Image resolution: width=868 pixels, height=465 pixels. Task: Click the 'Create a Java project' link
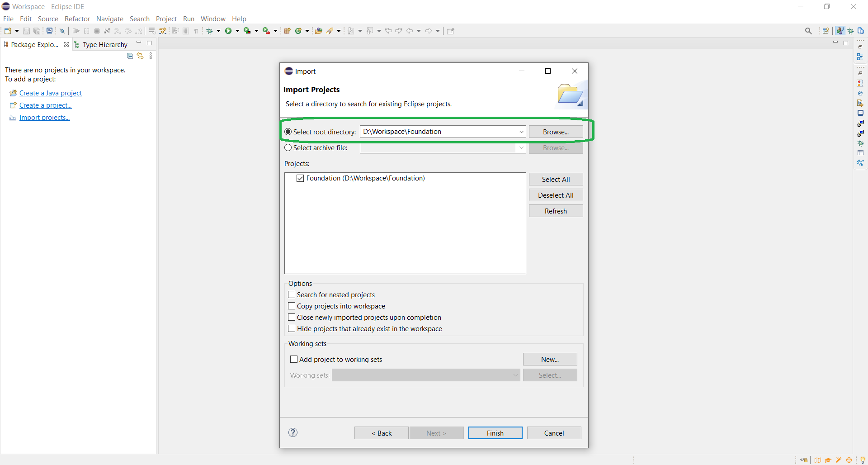(x=51, y=93)
